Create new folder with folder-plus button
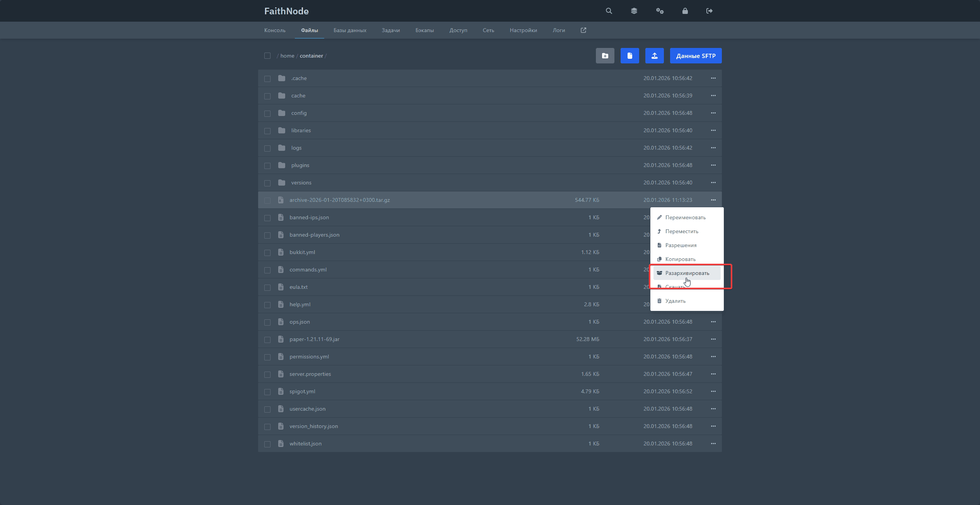980x505 pixels. (605, 56)
